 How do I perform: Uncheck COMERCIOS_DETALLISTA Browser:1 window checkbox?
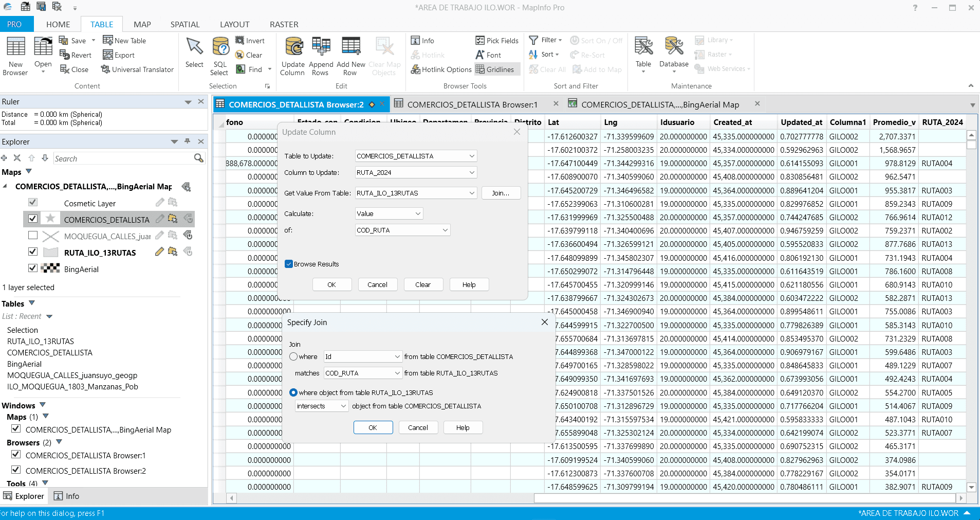[x=16, y=455]
